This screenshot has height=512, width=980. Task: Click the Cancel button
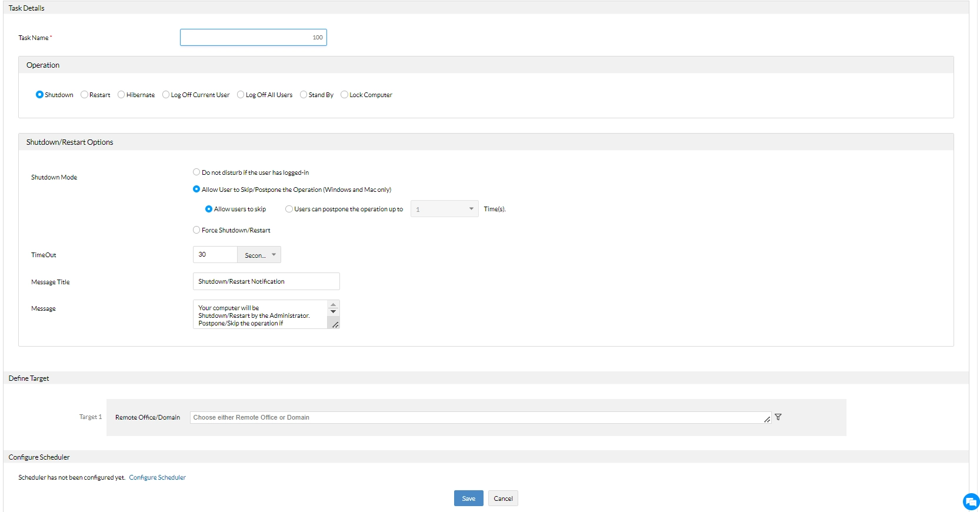503,498
